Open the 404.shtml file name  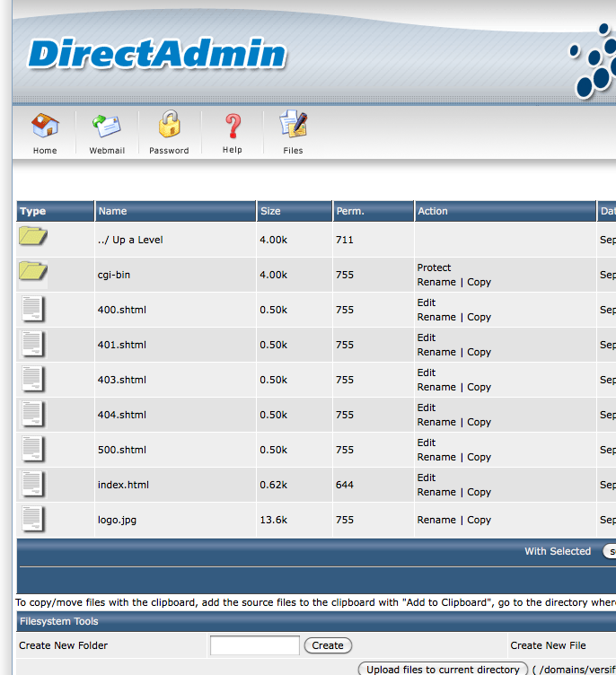[x=122, y=415]
